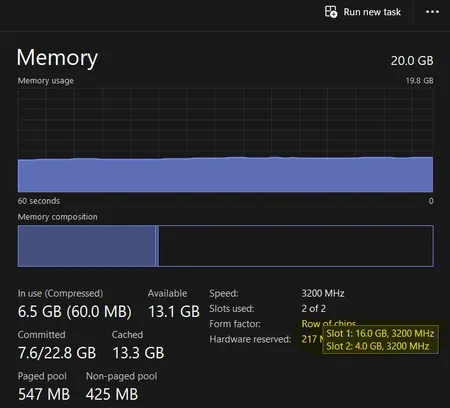Click the Slot 1 16.0 GB tooltip line
This screenshot has height=408, width=450.
click(380, 333)
